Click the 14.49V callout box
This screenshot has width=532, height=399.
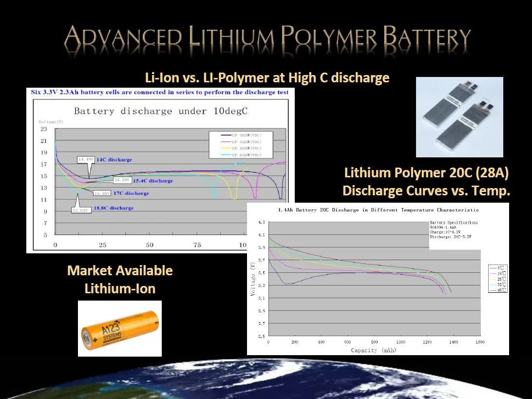pyautogui.click(x=86, y=159)
